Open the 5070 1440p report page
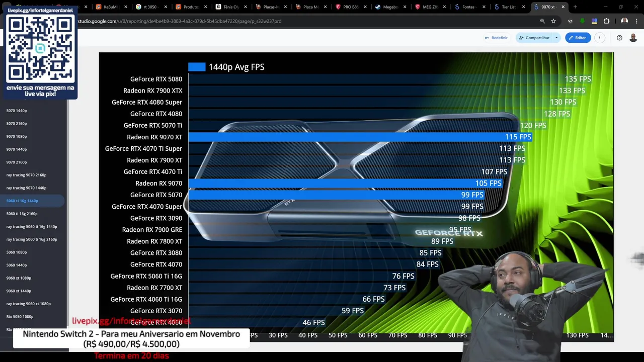This screenshot has height=362, width=644. 17,111
